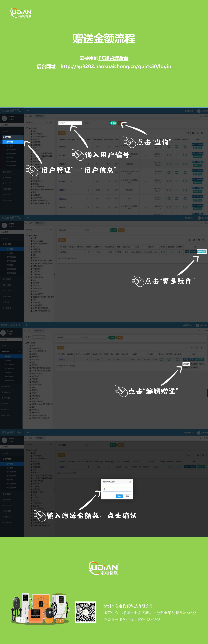Toggle 黑名单 switch in the second screenshot row

click(x=163, y=252)
